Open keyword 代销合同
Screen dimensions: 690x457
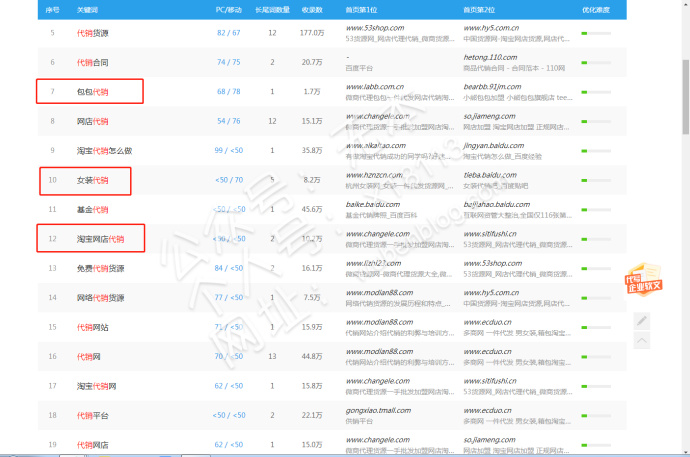(92, 62)
